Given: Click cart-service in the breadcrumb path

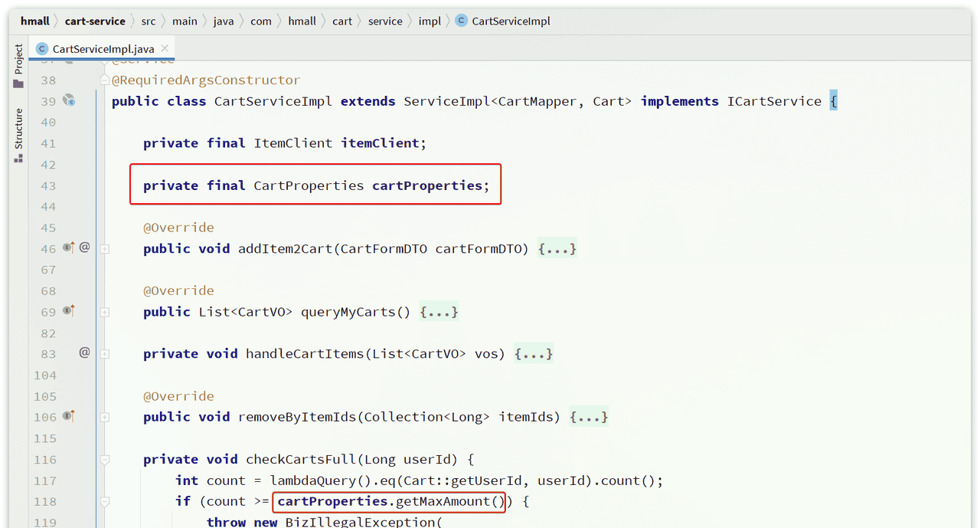Looking at the screenshot, I should (95, 21).
